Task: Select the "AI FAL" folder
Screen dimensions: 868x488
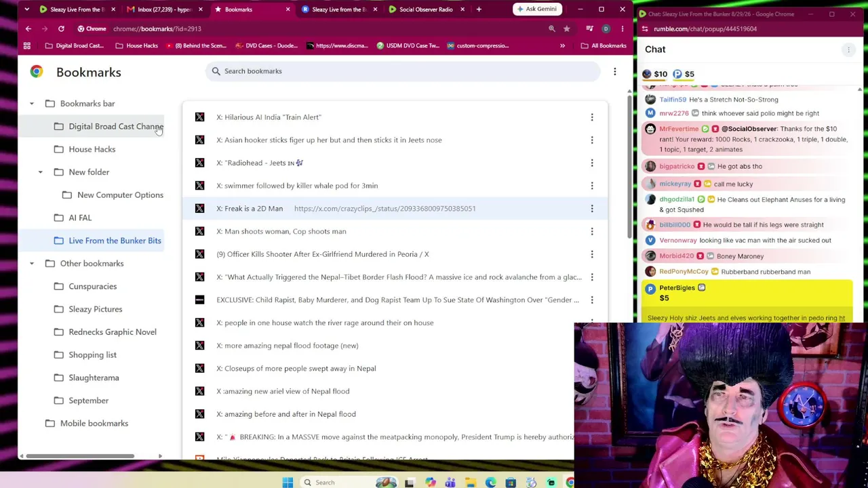Action: tap(80, 218)
